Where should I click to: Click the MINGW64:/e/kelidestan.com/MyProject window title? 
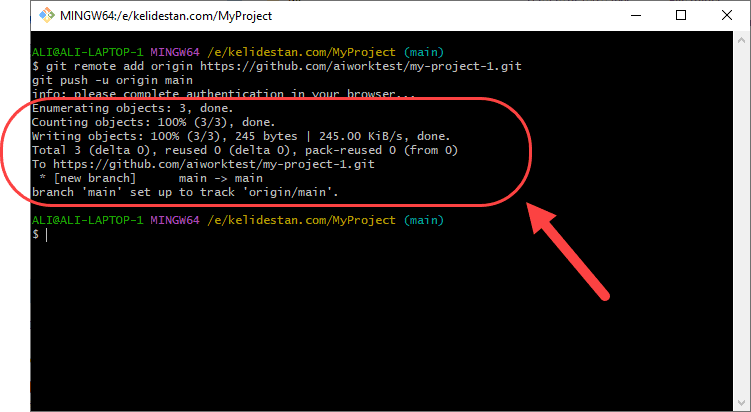pos(166,16)
